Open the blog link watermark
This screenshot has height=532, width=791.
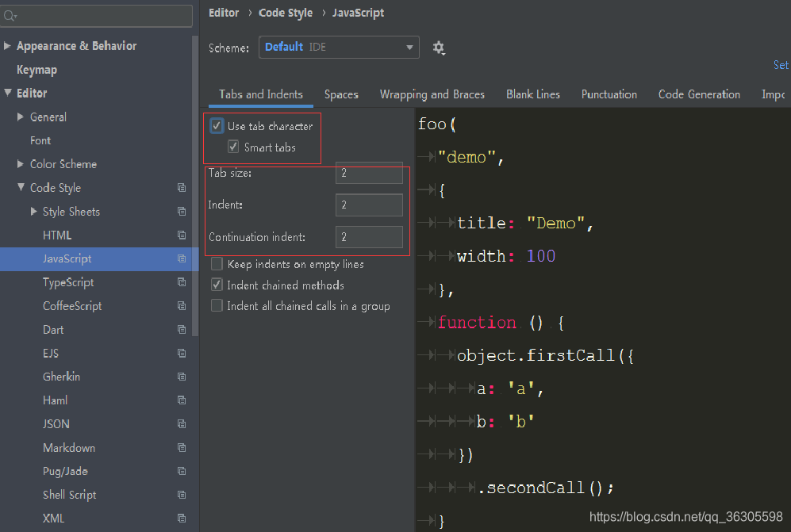click(x=687, y=516)
